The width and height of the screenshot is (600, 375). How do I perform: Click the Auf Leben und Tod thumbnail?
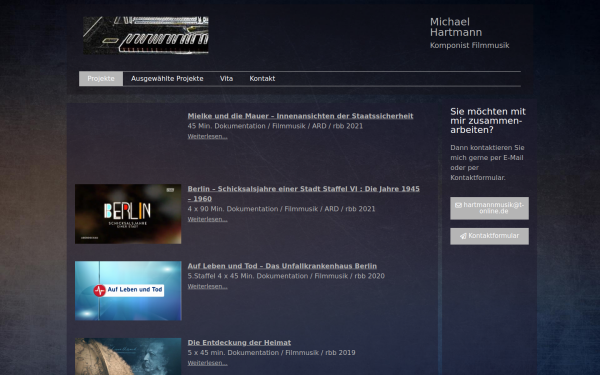128,291
